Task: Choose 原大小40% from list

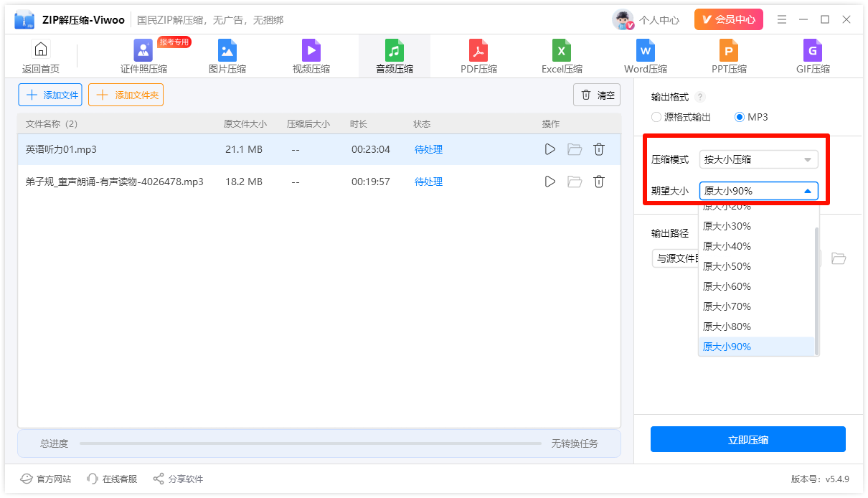Action: (758, 246)
